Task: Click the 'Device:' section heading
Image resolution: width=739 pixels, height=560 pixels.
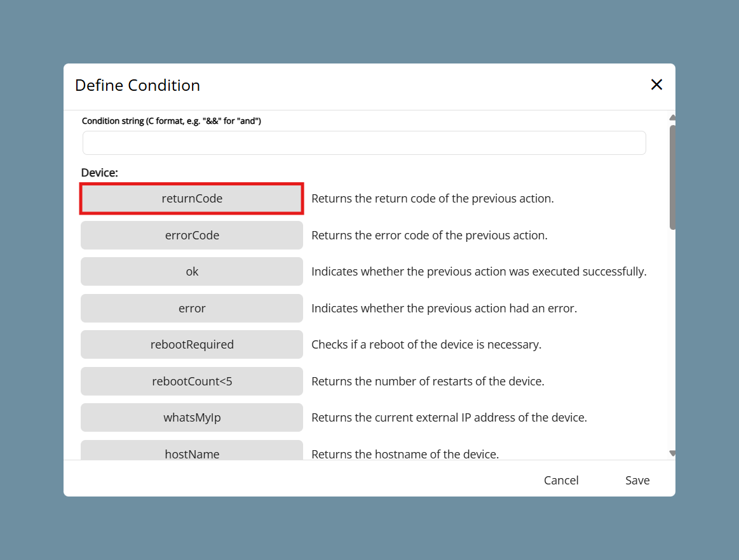Action: coord(100,172)
